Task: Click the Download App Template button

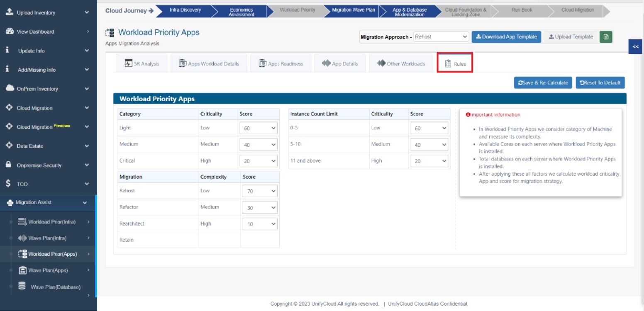Action: [506, 37]
